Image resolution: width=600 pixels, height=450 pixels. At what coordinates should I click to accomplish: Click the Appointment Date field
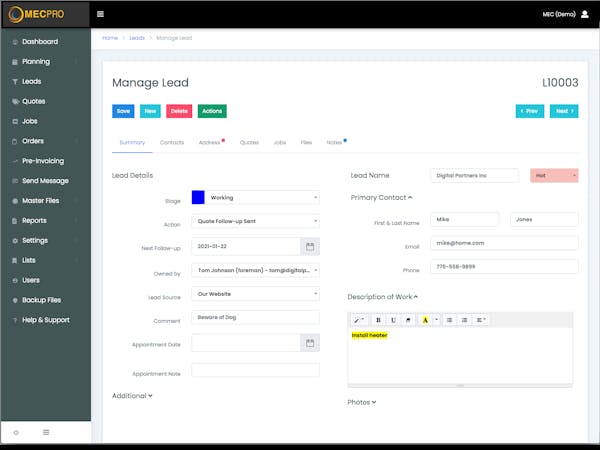pos(246,343)
